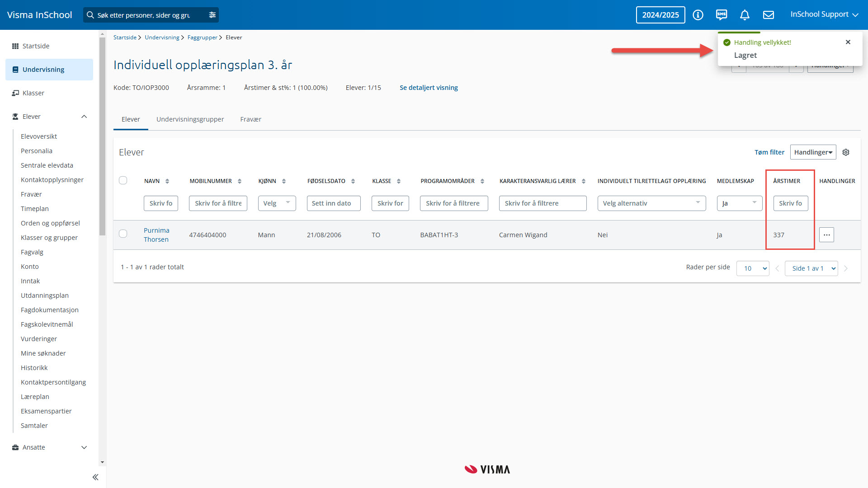Image resolution: width=868 pixels, height=488 pixels.
Task: Open the Medlemskap Ja filter dropdown
Action: tap(740, 203)
